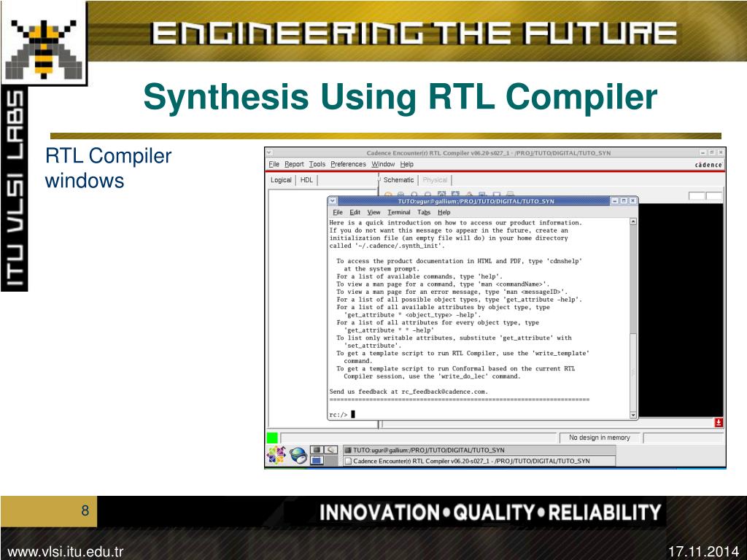
Task: Select the Schematic tab
Action: [x=399, y=180]
